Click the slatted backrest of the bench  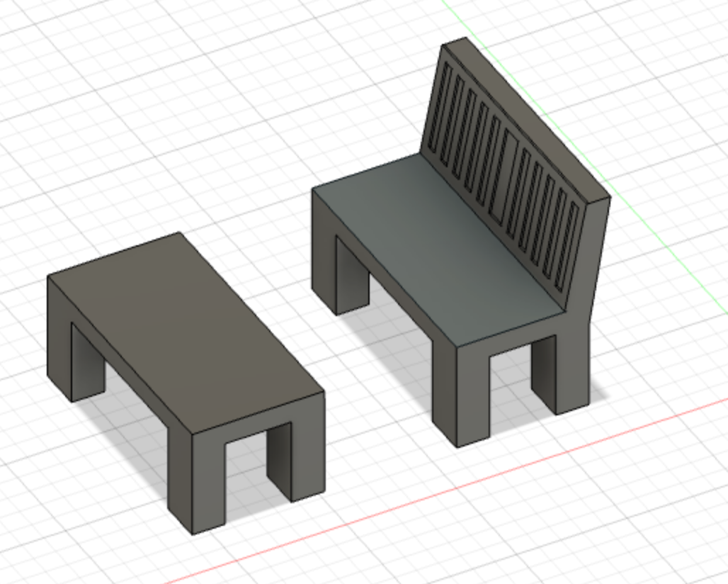point(504,176)
